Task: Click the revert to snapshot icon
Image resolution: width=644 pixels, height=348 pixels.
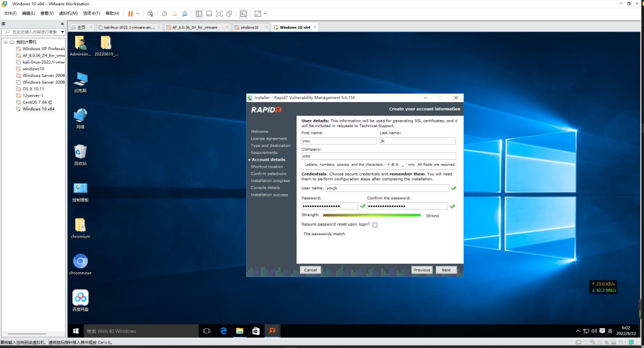Action: pyautogui.click(x=175, y=14)
